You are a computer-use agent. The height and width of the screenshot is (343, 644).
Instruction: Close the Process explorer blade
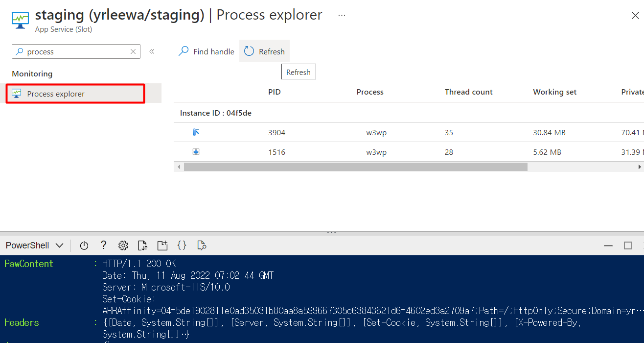pyautogui.click(x=635, y=16)
